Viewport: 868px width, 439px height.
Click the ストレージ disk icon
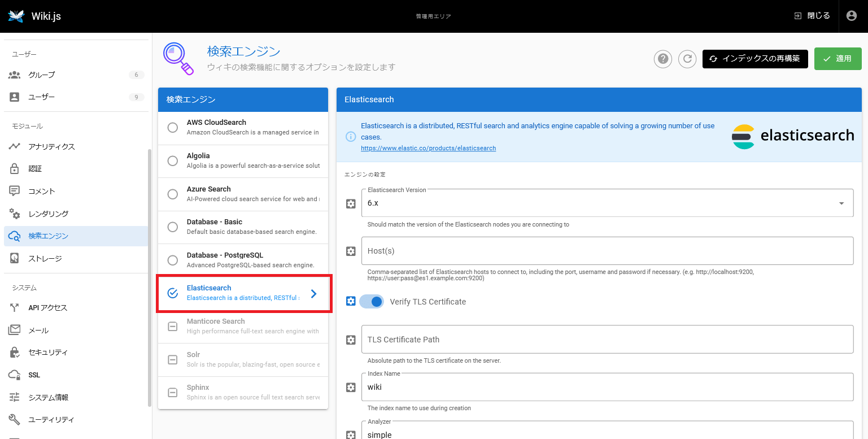pos(15,258)
